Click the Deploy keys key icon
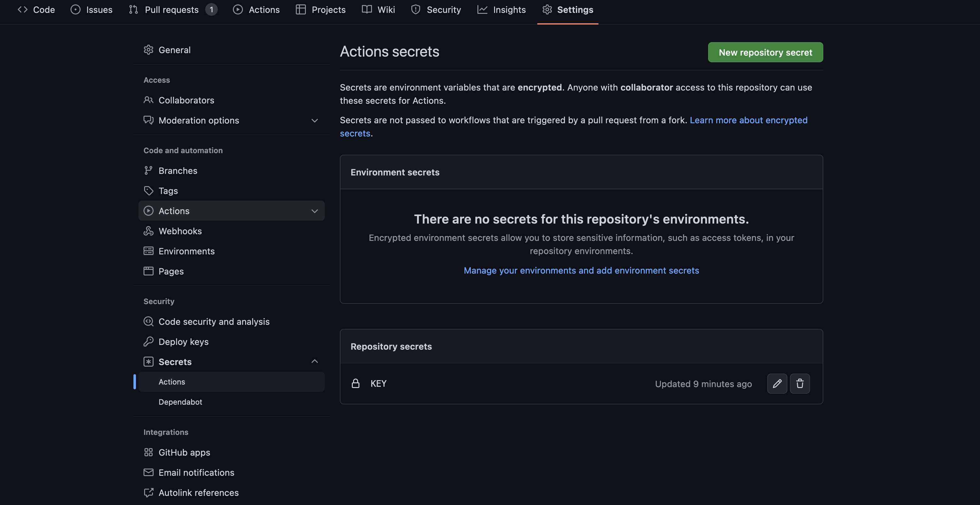 pyautogui.click(x=148, y=341)
